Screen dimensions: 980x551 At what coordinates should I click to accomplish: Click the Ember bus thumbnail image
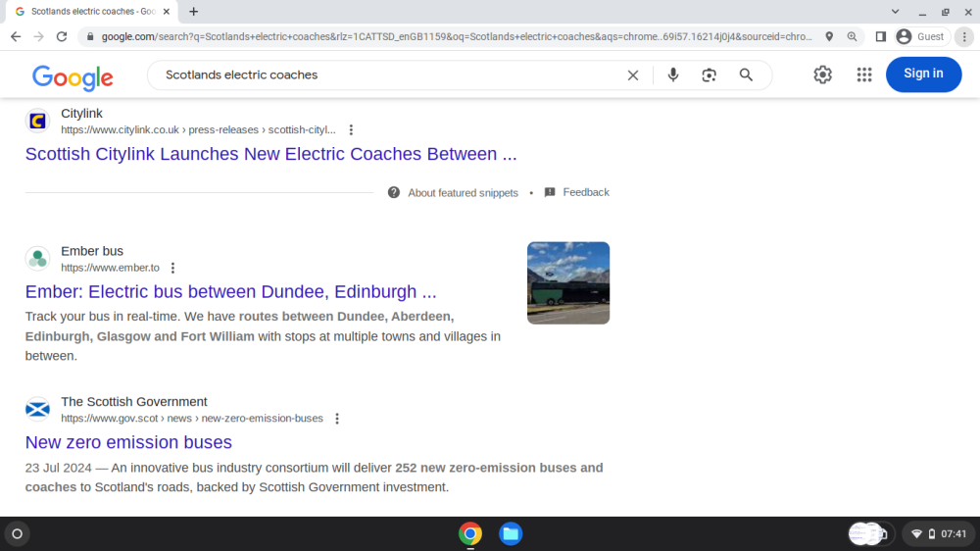568,282
